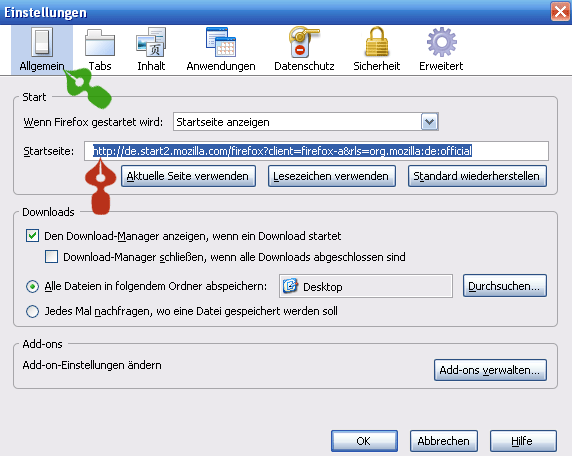Viewport: 572px width, 456px height.
Task: Switch to the Inhalt label
Action: pyautogui.click(x=151, y=66)
